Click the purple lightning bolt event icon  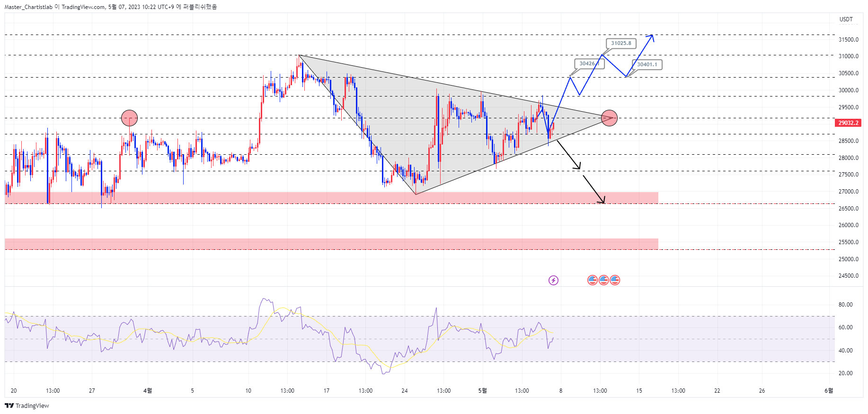click(553, 280)
